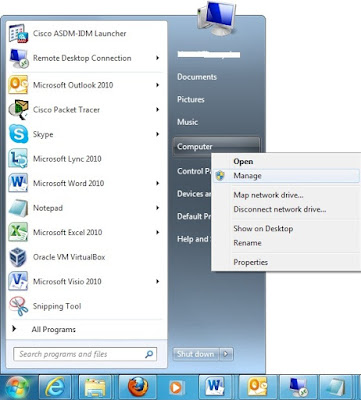Screen dimensions: 361x400
Task: Click the Search programs and files box
Action: point(85,354)
